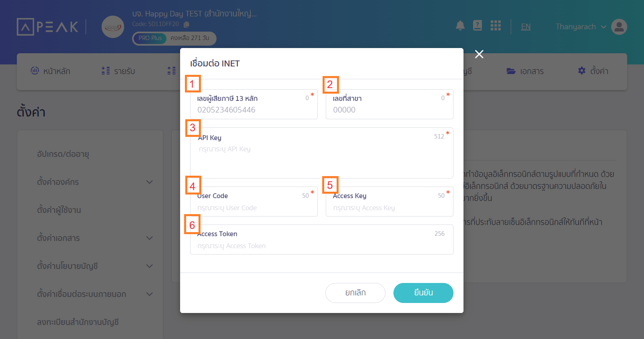644x339 pixels.
Task: Click the user profile avatar icon
Action: pyautogui.click(x=619, y=27)
